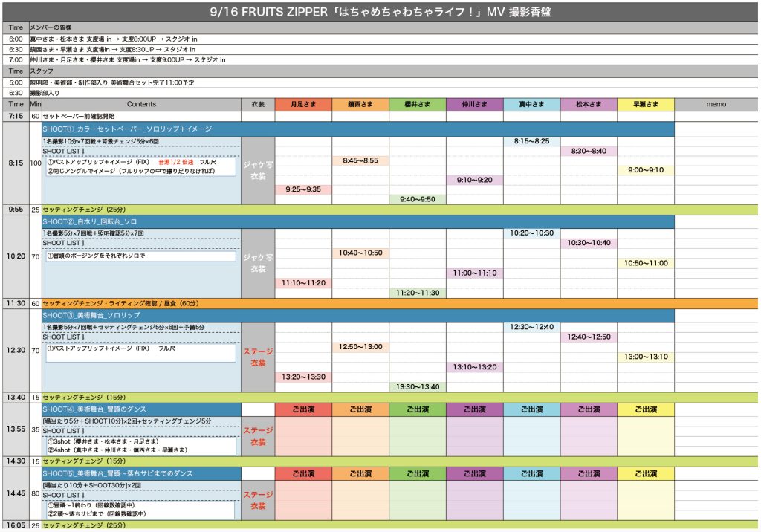Click the Contents column header cell
The height and width of the screenshot is (532, 761).
click(x=141, y=105)
